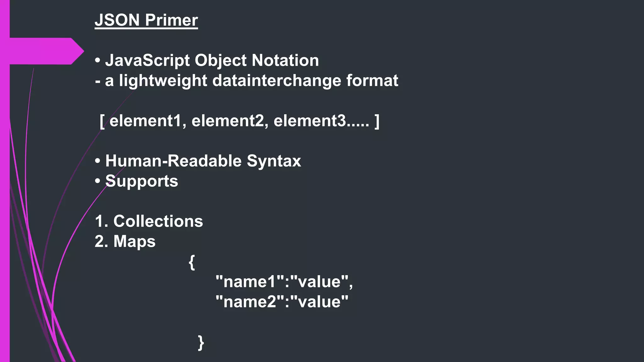Click the "name1":"value" line
Screen dimensions: 644x362
[284, 282]
